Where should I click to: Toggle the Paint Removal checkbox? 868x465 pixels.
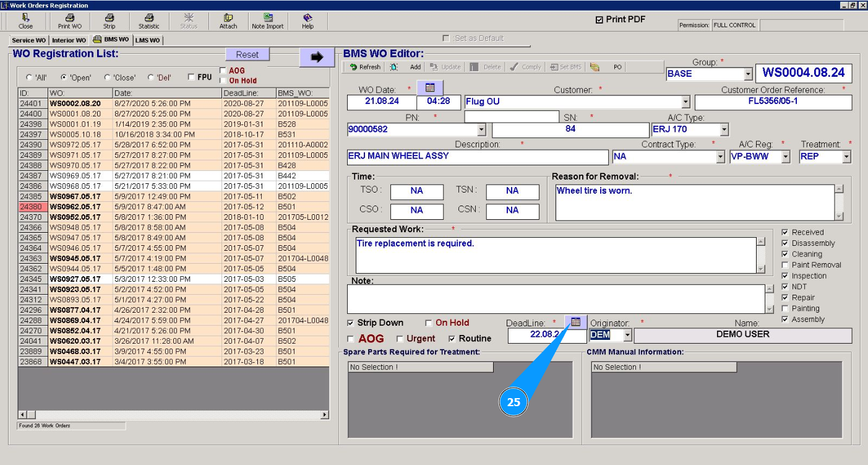click(x=784, y=265)
